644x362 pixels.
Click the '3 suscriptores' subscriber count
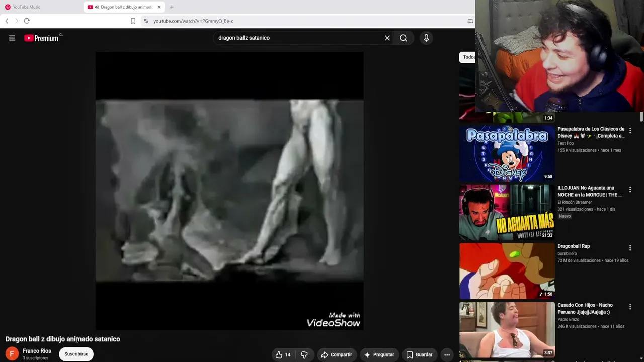coord(36,358)
